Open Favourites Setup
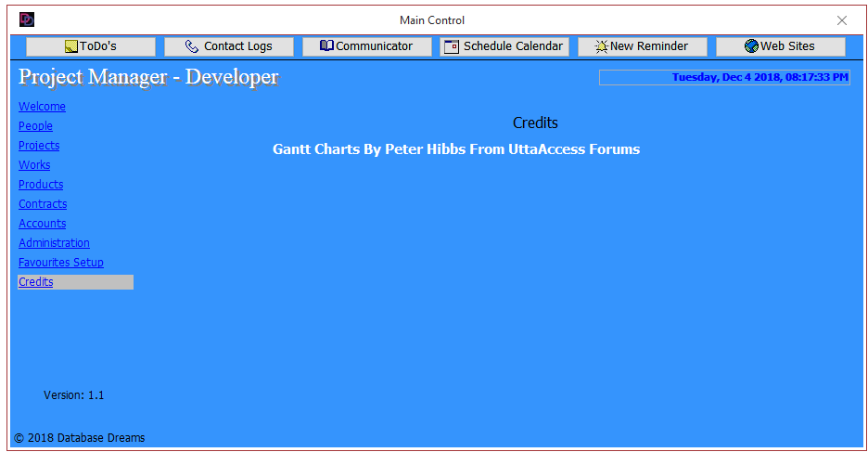The image size is (868, 452). tap(61, 262)
